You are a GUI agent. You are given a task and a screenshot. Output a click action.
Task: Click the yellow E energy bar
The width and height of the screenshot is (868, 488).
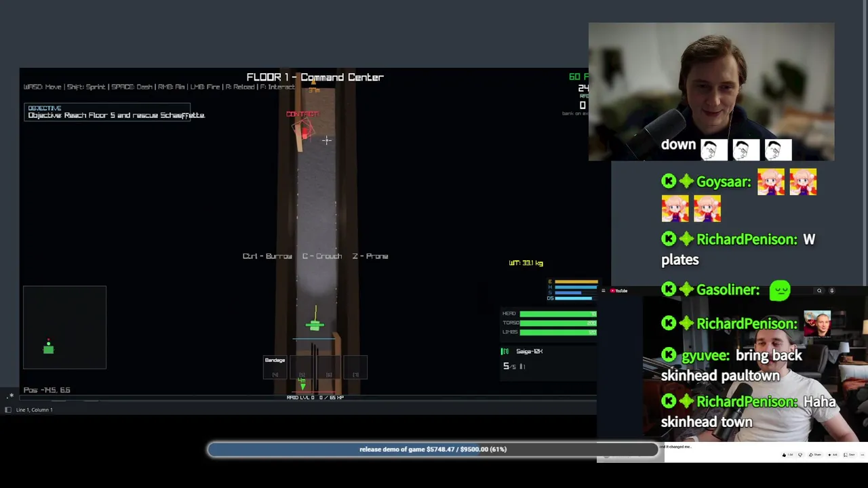(576, 282)
